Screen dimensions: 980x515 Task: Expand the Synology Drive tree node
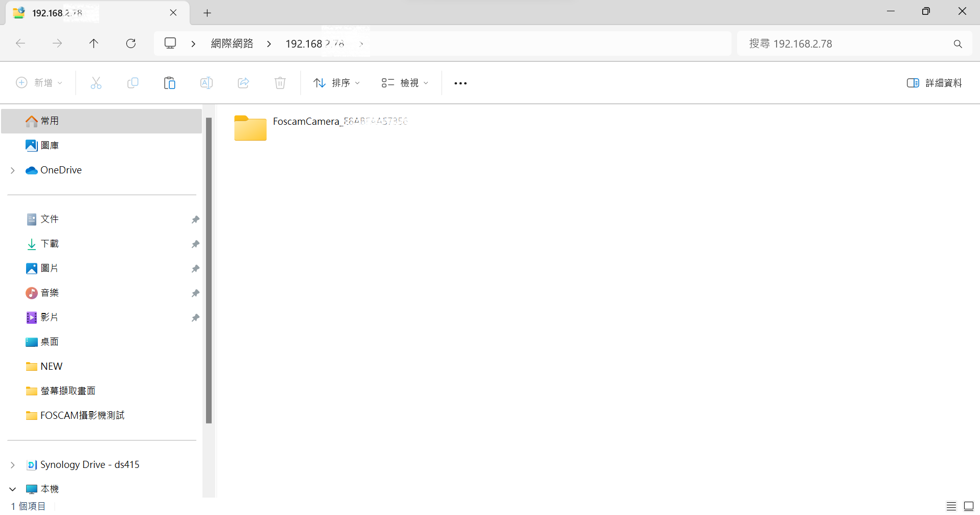pos(13,465)
